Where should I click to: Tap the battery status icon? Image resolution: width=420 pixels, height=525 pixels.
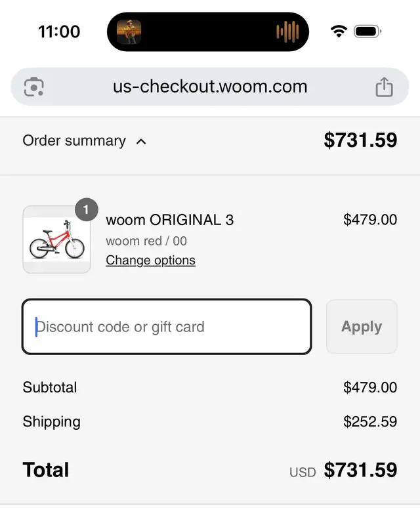367,31
